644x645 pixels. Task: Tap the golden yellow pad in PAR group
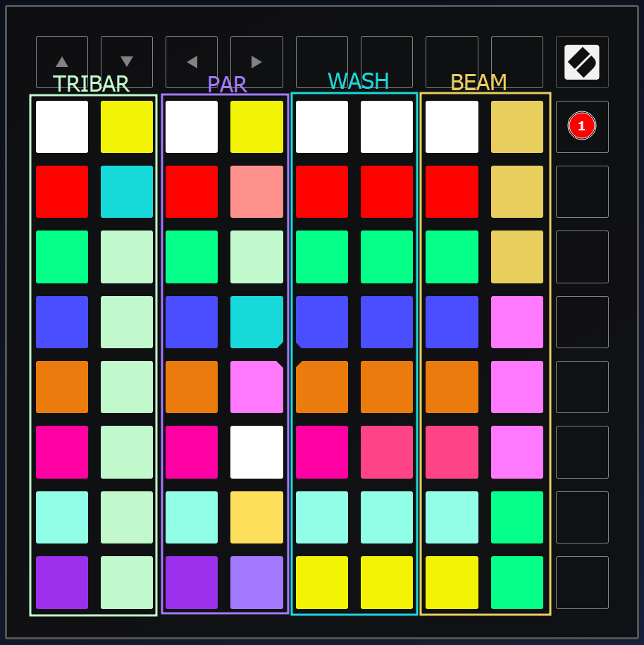[256, 517]
